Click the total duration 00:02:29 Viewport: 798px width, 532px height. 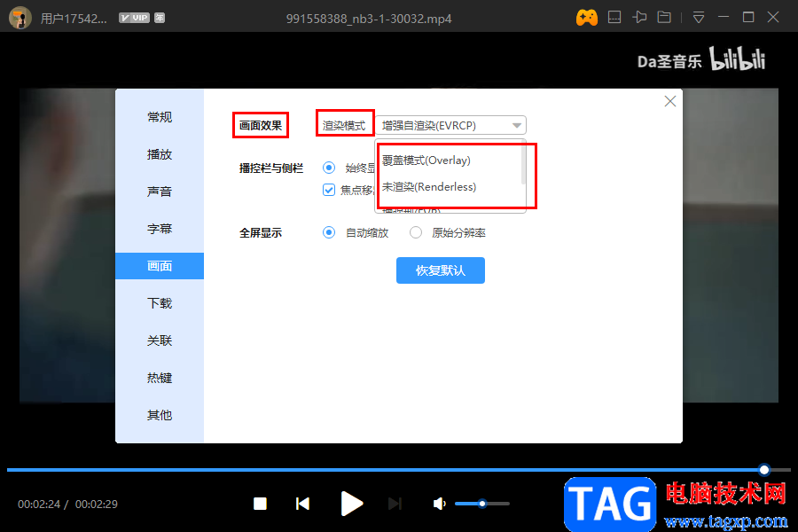click(96, 504)
